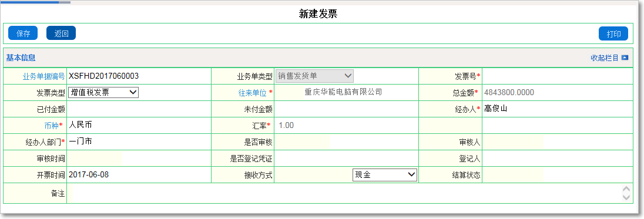Click the 备注 scroll up arrow
This screenshot has width=644, height=219.
[626, 189]
